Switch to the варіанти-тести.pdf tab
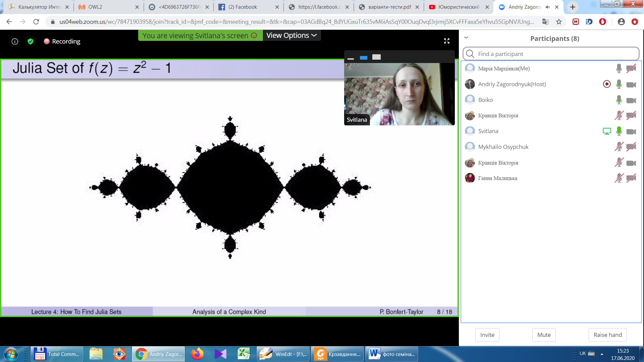The width and height of the screenshot is (644, 362). click(389, 7)
